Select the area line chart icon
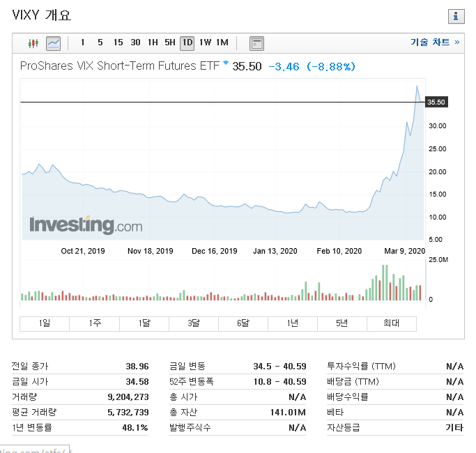The height and width of the screenshot is (453, 476). pyautogui.click(x=53, y=43)
